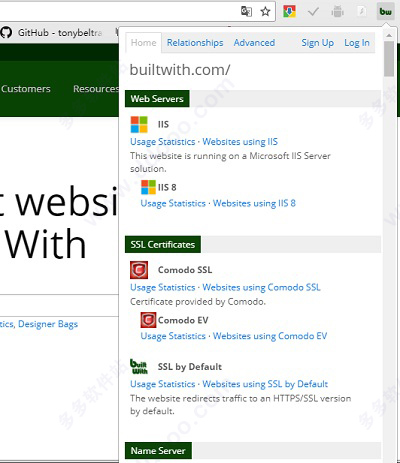Open Websites using IIS 8 link

coord(254,203)
